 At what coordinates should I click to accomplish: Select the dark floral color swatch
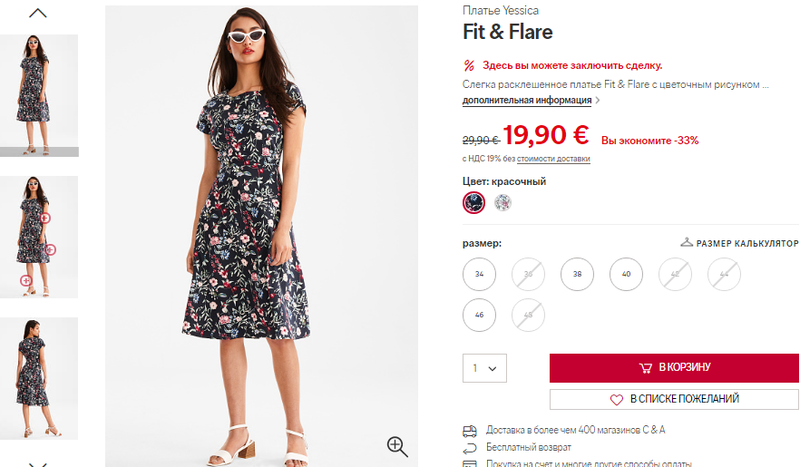(x=474, y=203)
